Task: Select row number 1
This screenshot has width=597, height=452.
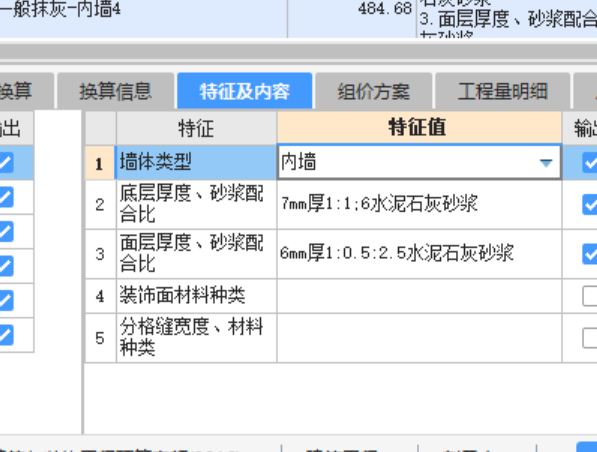Action: [100, 163]
